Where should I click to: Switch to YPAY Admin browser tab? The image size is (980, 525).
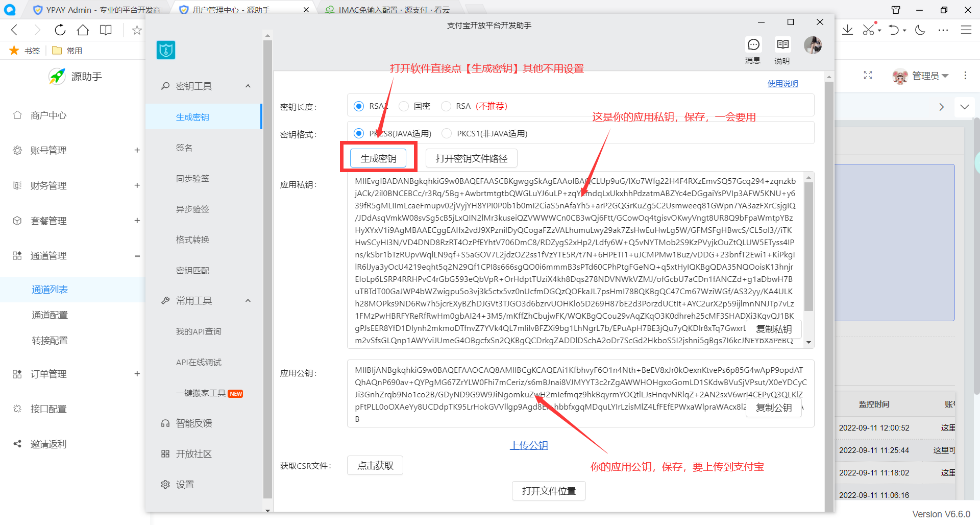tap(97, 10)
